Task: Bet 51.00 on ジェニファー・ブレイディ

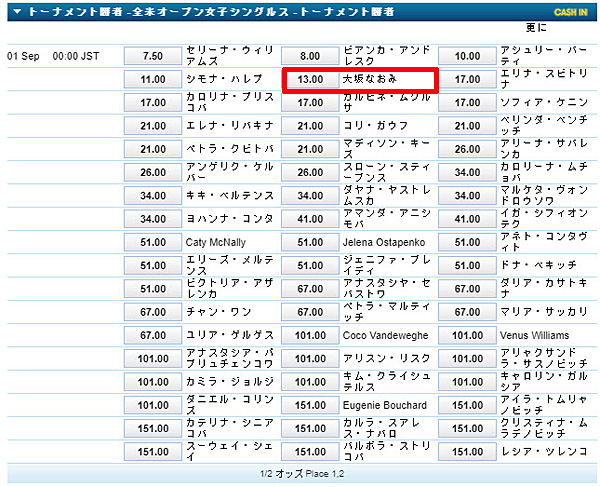Action: 310,265
